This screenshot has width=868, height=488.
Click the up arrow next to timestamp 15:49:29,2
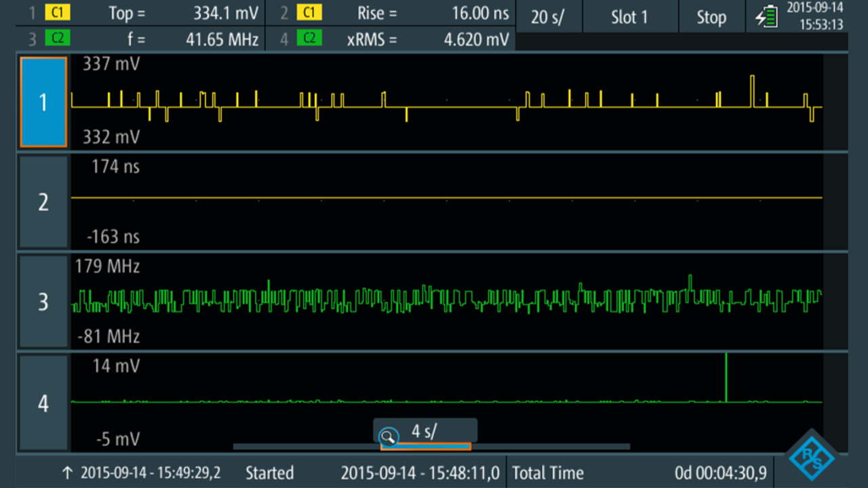click(67, 472)
